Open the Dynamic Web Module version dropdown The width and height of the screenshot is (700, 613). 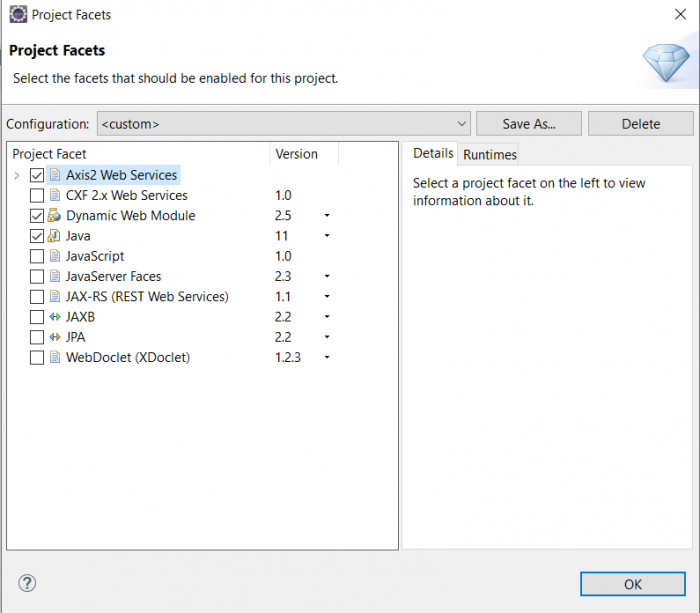(x=327, y=216)
